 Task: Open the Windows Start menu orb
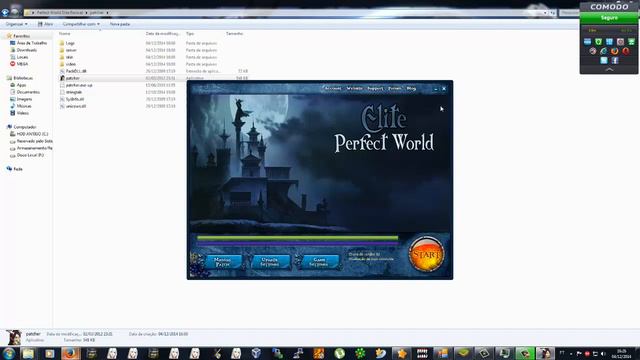coord(9,353)
